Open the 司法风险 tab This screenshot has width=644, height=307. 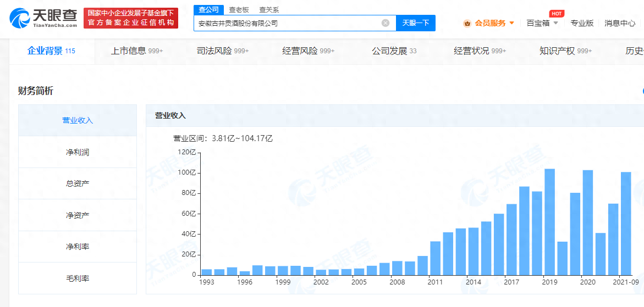[x=223, y=51]
